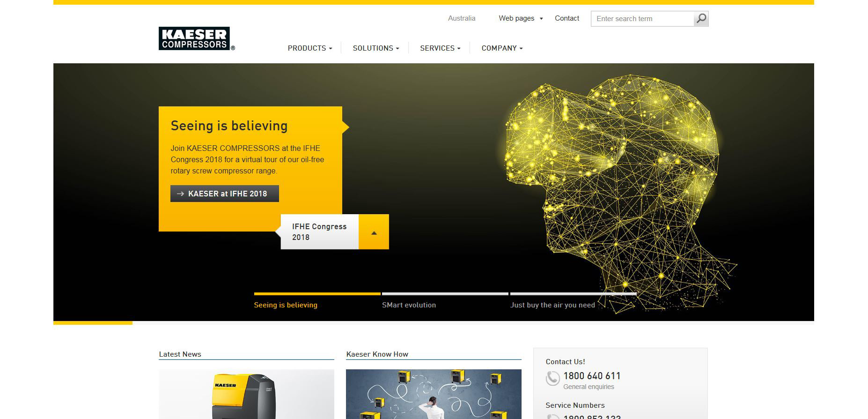This screenshot has height=419, width=868.
Task: Open the Solutions menu
Action: (x=376, y=48)
